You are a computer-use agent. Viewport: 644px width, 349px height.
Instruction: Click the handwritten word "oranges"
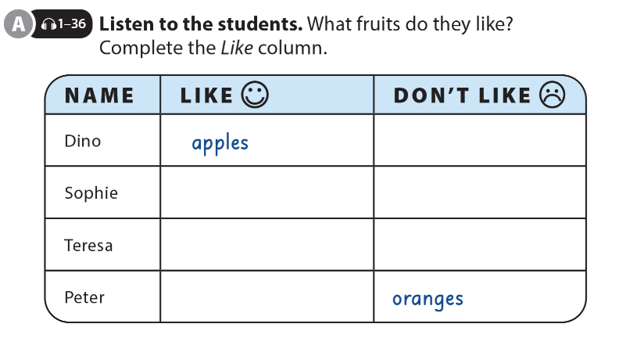coord(428,298)
